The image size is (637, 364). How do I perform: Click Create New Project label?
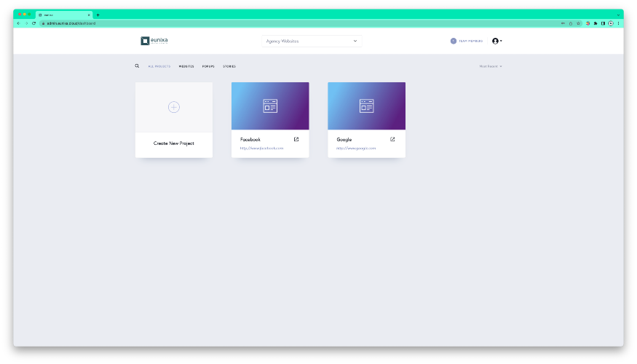[x=174, y=143]
